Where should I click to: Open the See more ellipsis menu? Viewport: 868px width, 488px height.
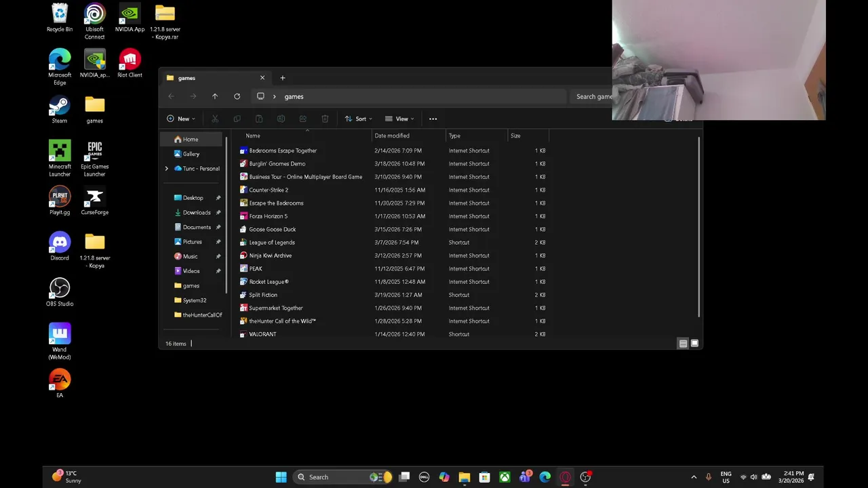pos(433,119)
